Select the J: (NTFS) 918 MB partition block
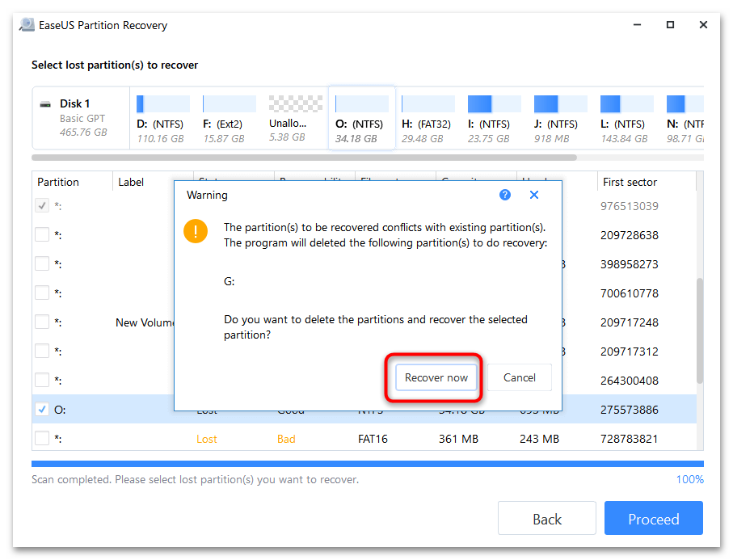733x560 pixels. [561, 118]
